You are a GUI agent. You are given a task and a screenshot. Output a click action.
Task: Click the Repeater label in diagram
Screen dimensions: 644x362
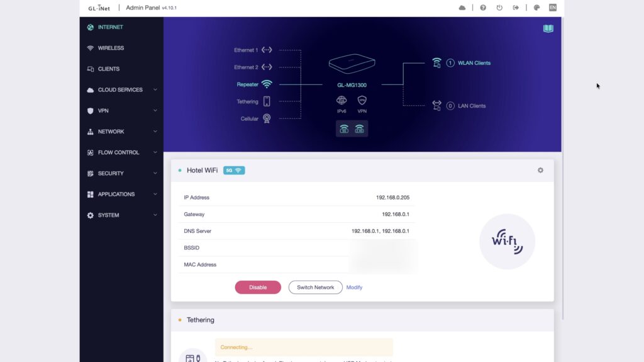(248, 84)
